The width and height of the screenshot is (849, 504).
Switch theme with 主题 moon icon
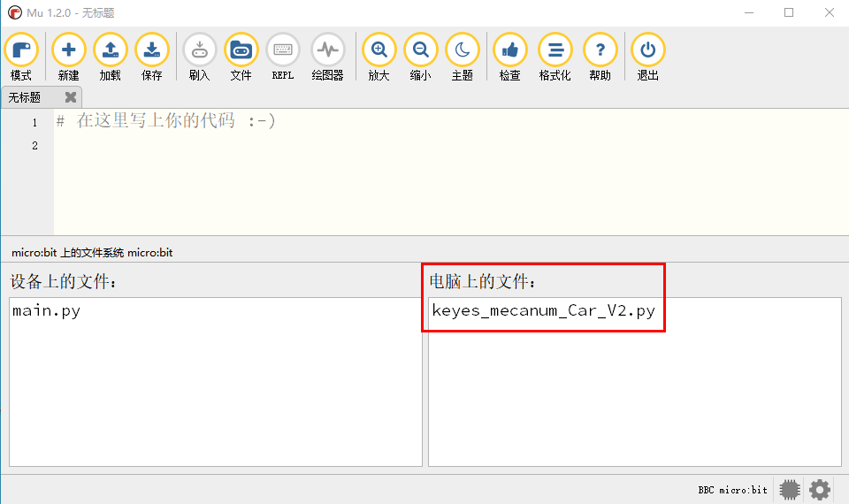coord(463,57)
